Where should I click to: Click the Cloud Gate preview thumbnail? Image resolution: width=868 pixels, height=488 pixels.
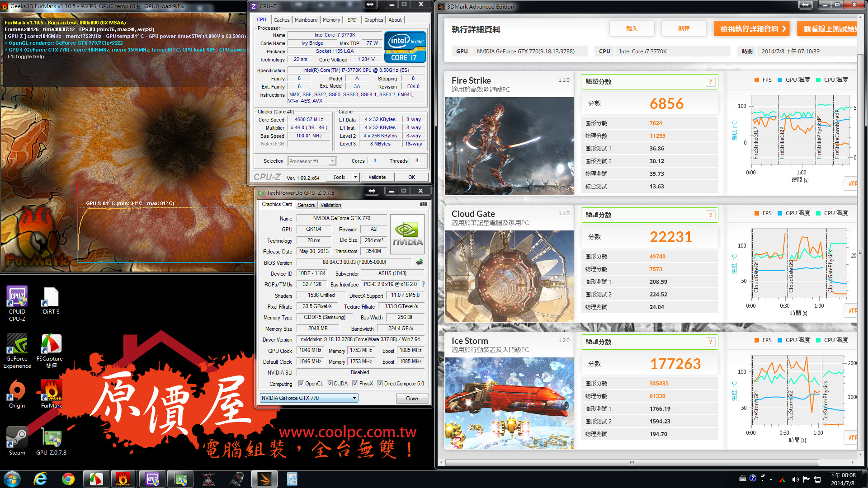509,277
